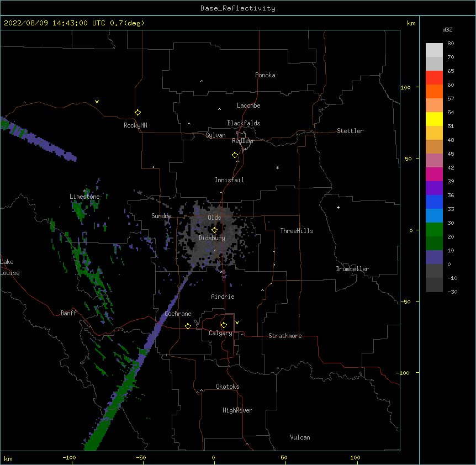Screen dimensions: 476x465
Task: Select the orange 57-60 dBZ legend swatch
Action: [x=434, y=91]
